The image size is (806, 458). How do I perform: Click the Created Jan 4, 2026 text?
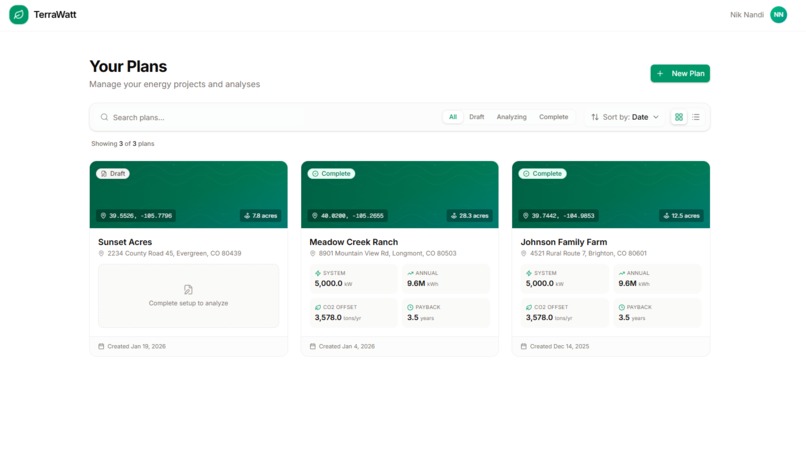point(346,346)
